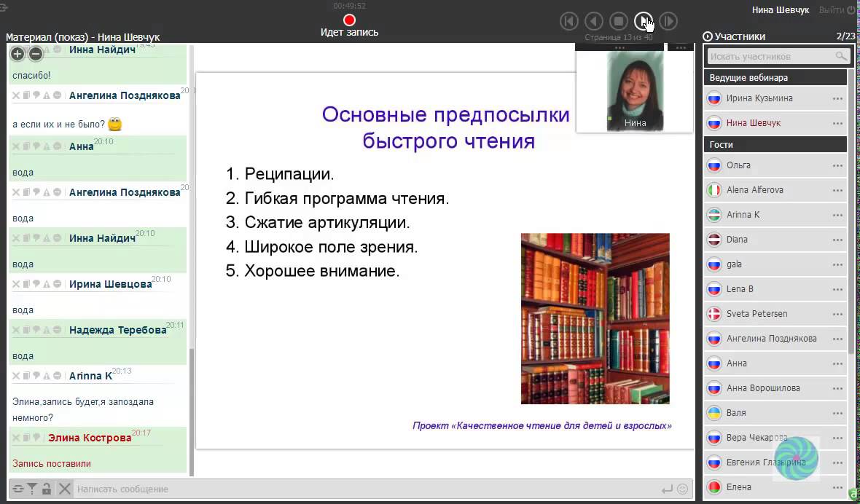This screenshot has height=504, width=860.
Task: Zoom in chat with plus button
Action: (x=17, y=54)
